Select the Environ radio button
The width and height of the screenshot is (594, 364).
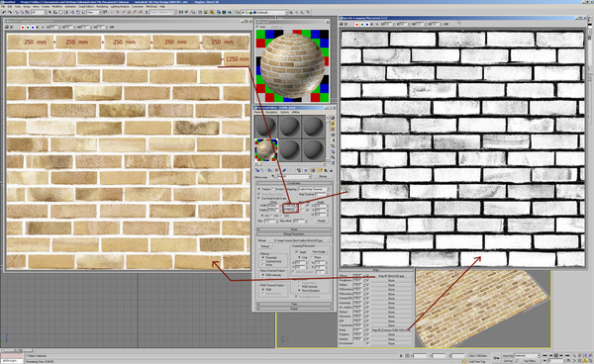pyautogui.click(x=273, y=189)
